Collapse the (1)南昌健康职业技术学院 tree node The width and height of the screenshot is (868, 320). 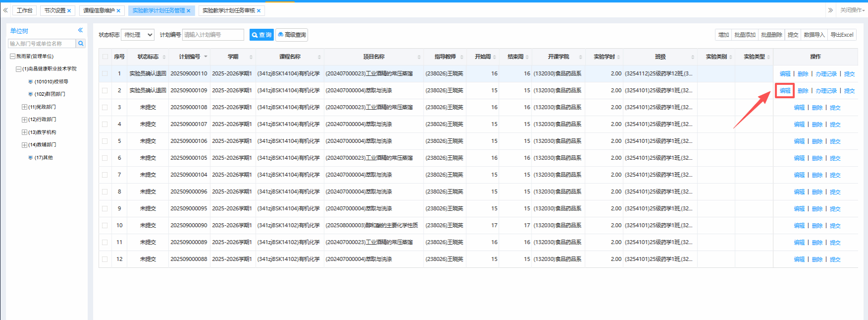pyautogui.click(x=18, y=69)
